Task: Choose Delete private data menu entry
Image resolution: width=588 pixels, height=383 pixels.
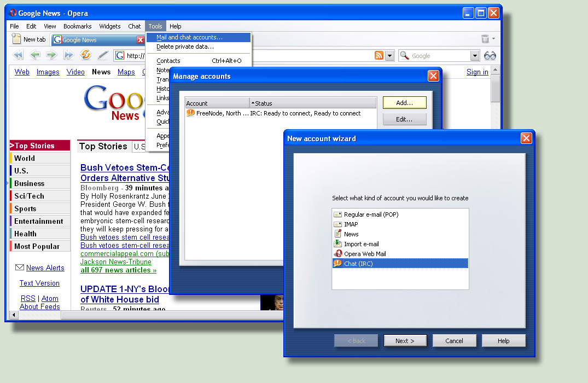Action: point(199,47)
